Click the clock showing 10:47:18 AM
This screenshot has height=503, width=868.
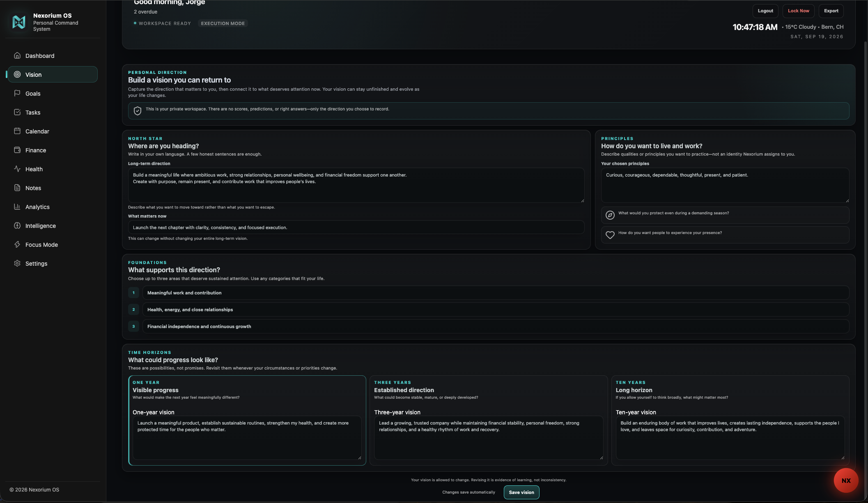click(755, 27)
